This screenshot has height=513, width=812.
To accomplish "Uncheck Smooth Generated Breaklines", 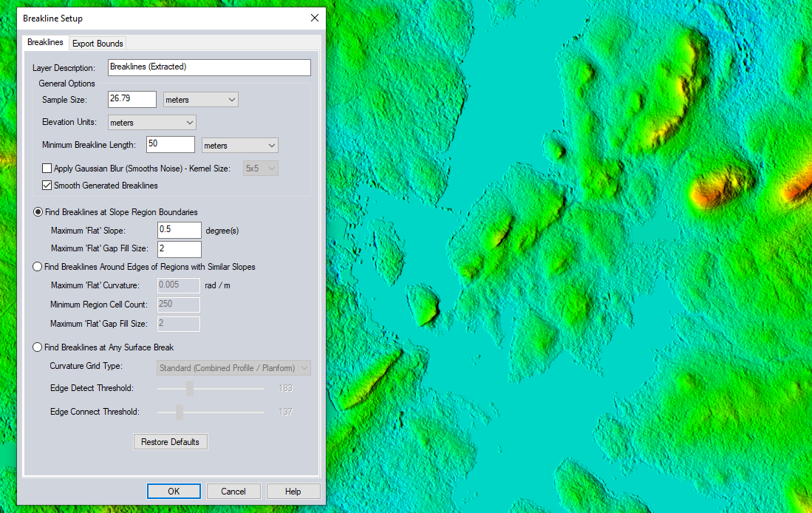I will (47, 186).
